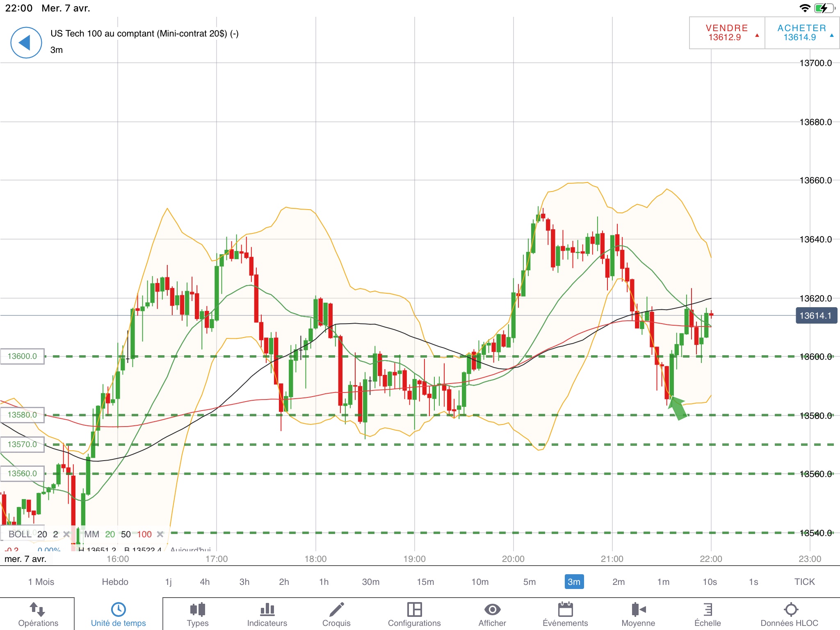Open Unité de temps clock icon

(x=118, y=609)
